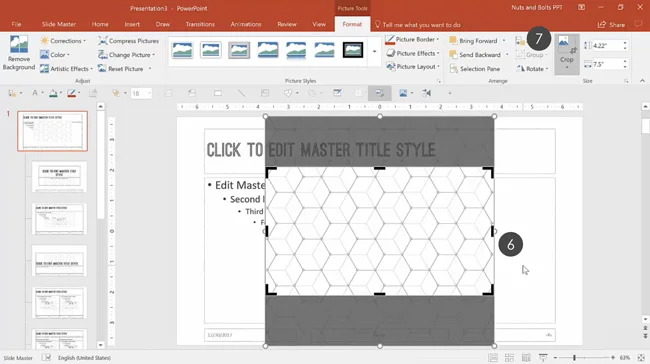Click Bring Forward
This screenshot has height=364, width=650.
point(473,41)
